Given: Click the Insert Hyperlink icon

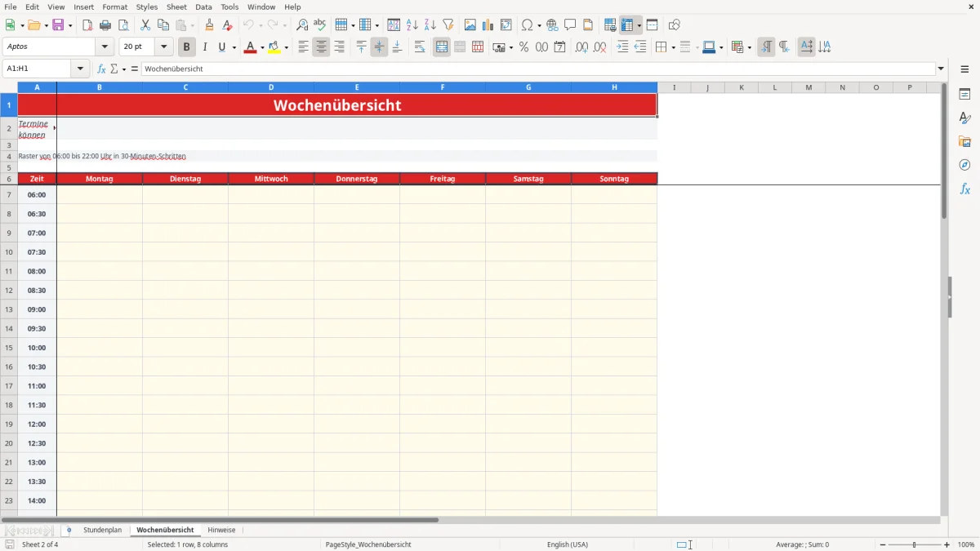Looking at the screenshot, I should tap(552, 25).
